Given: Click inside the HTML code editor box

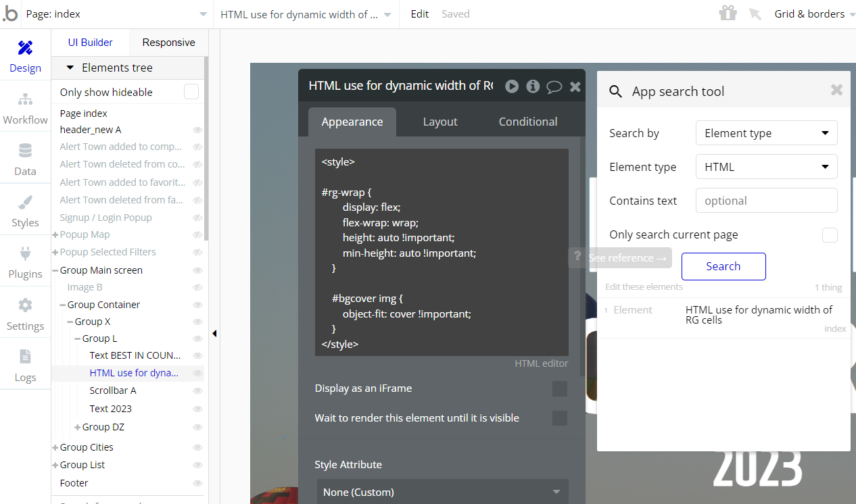Looking at the screenshot, I should click(x=442, y=252).
